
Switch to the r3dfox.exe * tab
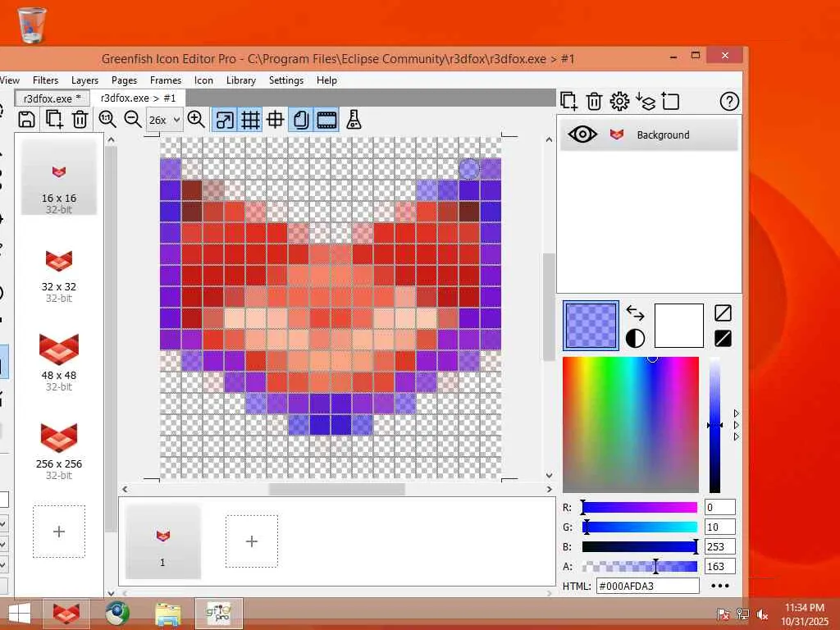pyautogui.click(x=52, y=98)
